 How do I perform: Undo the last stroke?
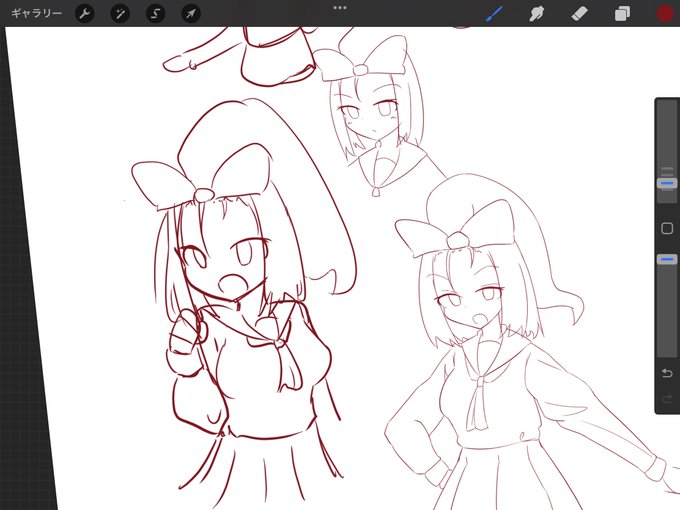coord(667,373)
